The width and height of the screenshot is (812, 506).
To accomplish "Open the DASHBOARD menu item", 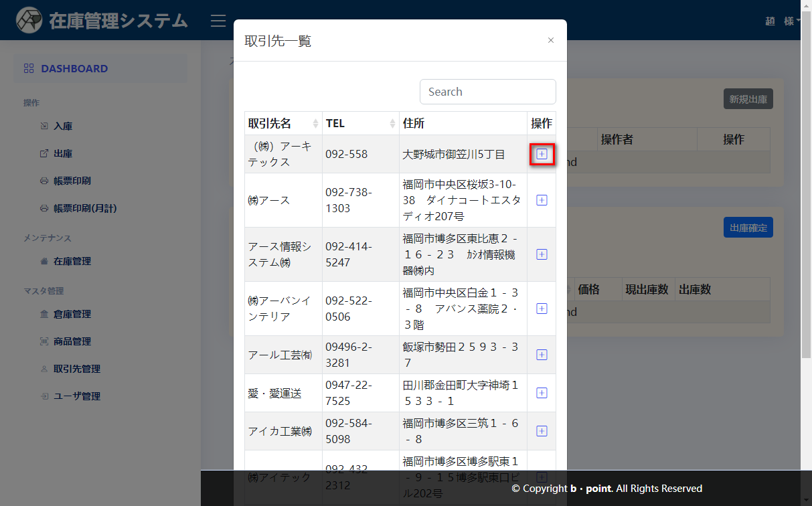I will point(74,68).
